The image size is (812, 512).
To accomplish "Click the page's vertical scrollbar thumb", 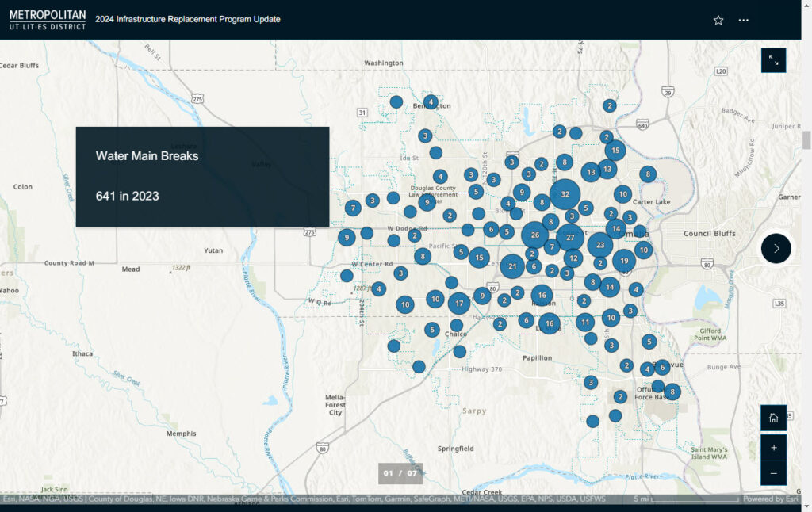I will [x=806, y=139].
